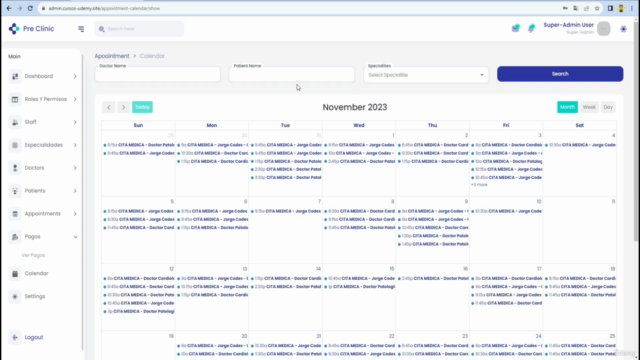
Task: Open the Calendar sidebar item
Action: point(36,273)
